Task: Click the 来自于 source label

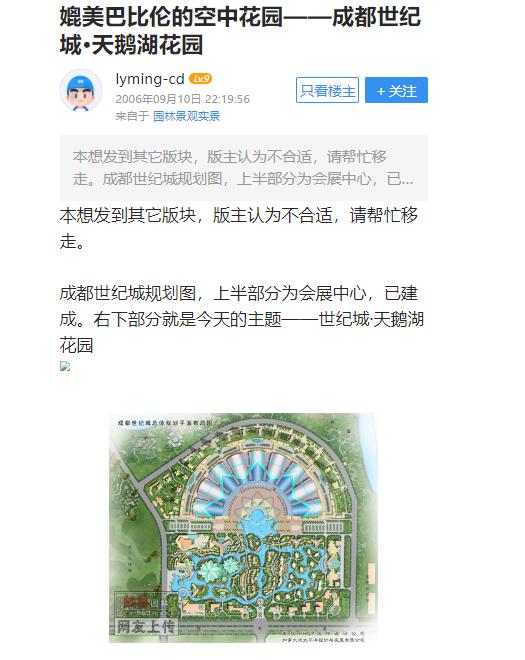Action: pyautogui.click(x=132, y=116)
